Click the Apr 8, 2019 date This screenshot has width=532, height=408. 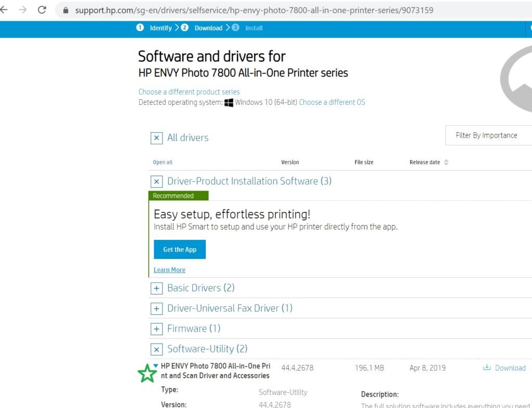(428, 368)
